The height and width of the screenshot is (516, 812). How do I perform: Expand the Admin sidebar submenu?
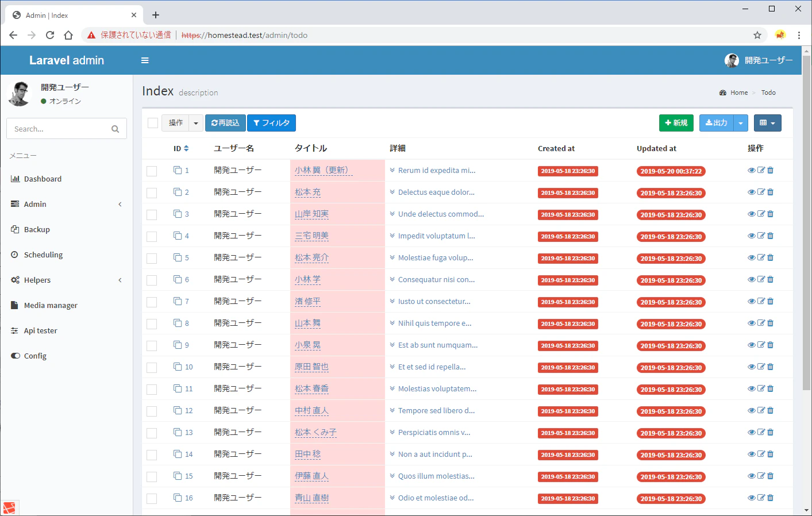67,204
